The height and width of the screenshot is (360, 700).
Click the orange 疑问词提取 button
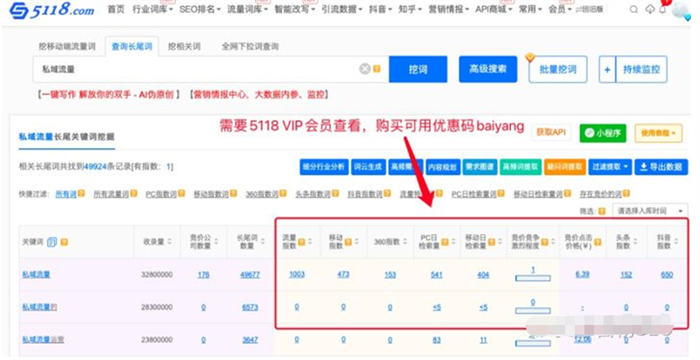click(x=565, y=167)
